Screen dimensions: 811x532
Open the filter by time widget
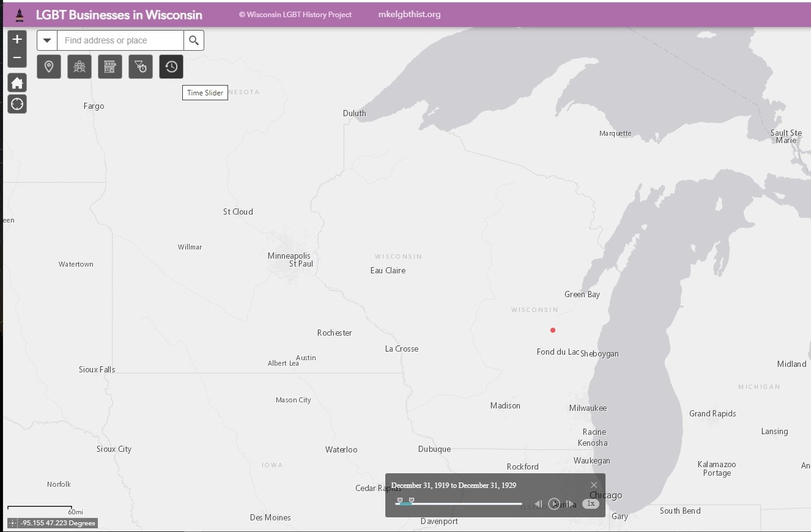141,67
